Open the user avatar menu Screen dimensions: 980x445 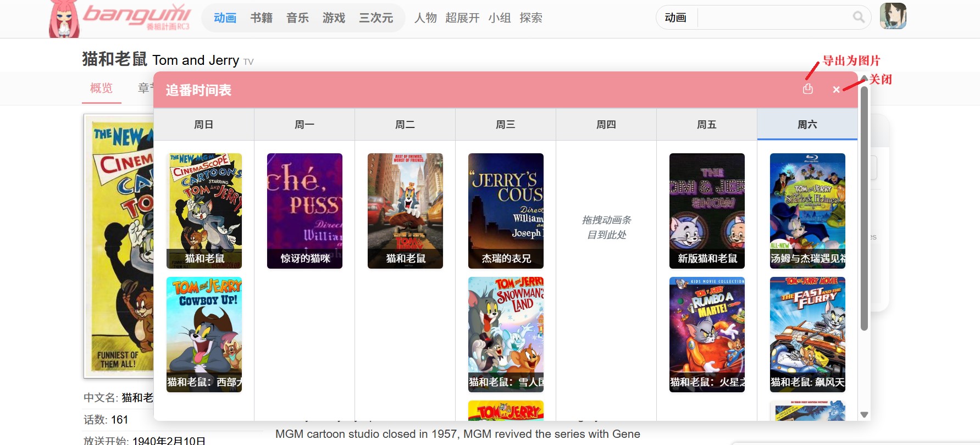[x=893, y=16]
